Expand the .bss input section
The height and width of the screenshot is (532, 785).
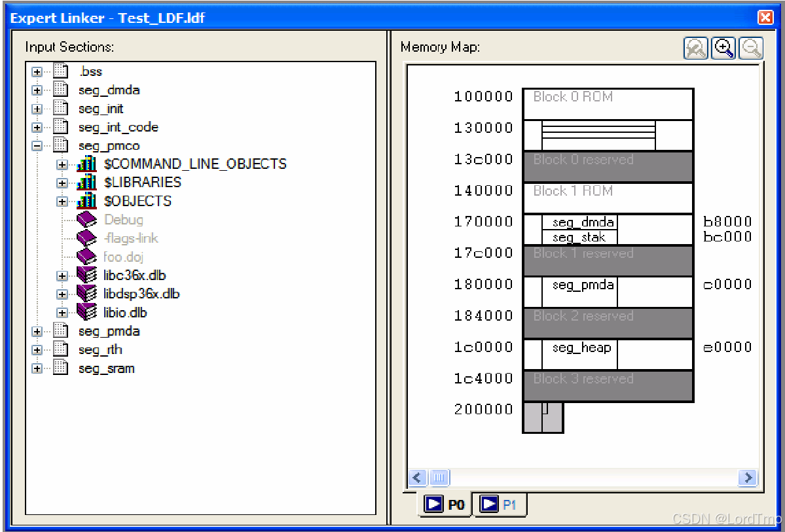[37, 71]
